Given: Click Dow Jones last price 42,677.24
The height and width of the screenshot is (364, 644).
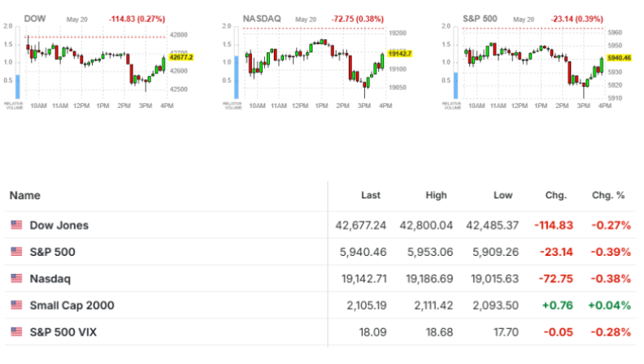Looking at the screenshot, I should click(x=360, y=225).
